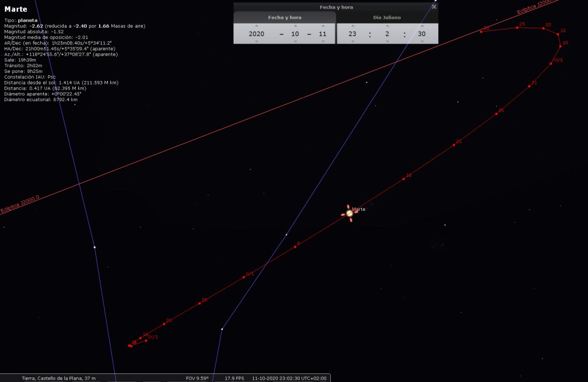The height and width of the screenshot is (382, 588).
Task: Decrease seconds with the down arrow
Action: coord(422,41)
